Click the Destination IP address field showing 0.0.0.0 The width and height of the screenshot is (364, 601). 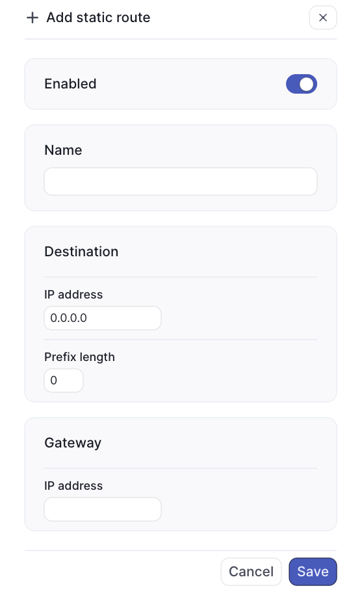103,318
